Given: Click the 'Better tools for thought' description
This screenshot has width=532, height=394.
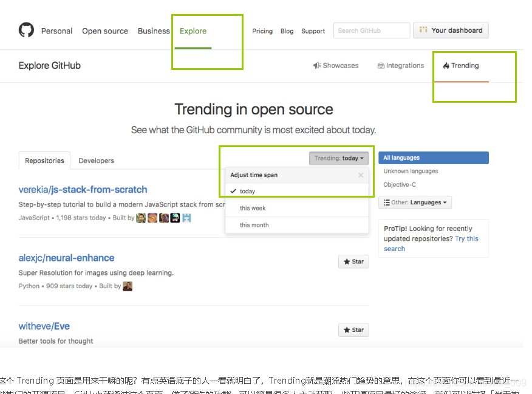Looking at the screenshot, I should (56, 341).
